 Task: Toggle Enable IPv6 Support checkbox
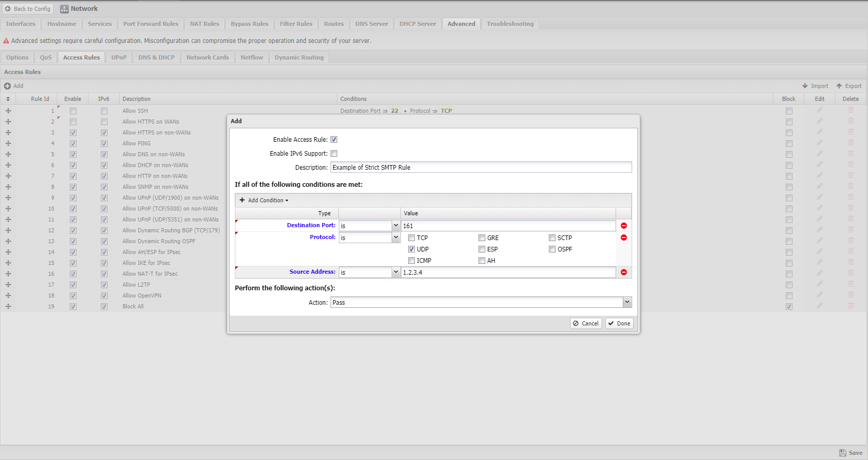(334, 154)
